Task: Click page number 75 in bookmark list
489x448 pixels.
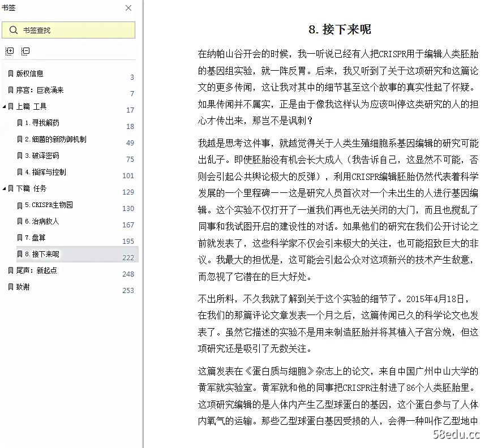Action: click(130, 160)
